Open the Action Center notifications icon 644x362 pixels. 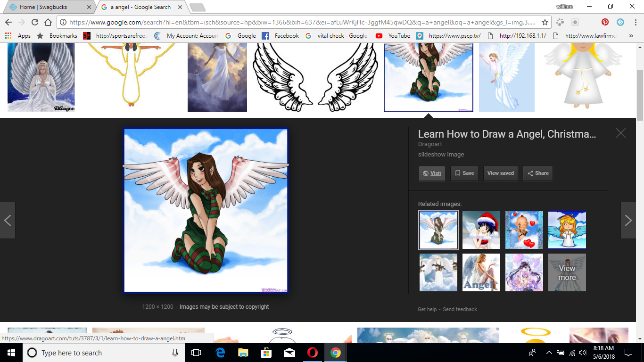tap(628, 353)
